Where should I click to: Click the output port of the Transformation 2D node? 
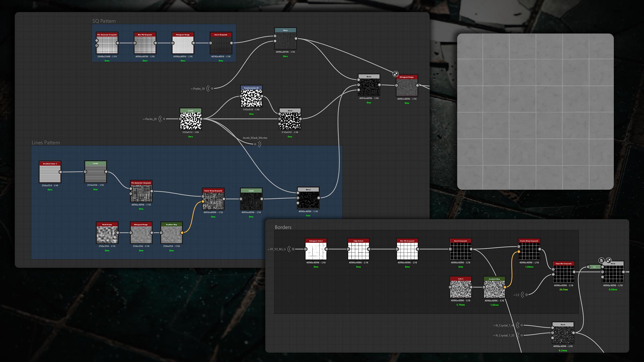pyautogui.click(x=262, y=96)
